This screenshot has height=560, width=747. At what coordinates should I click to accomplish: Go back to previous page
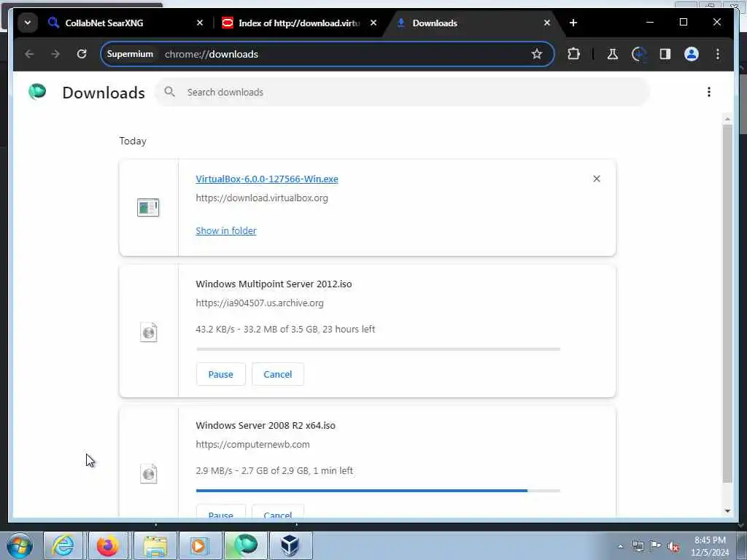(x=29, y=54)
